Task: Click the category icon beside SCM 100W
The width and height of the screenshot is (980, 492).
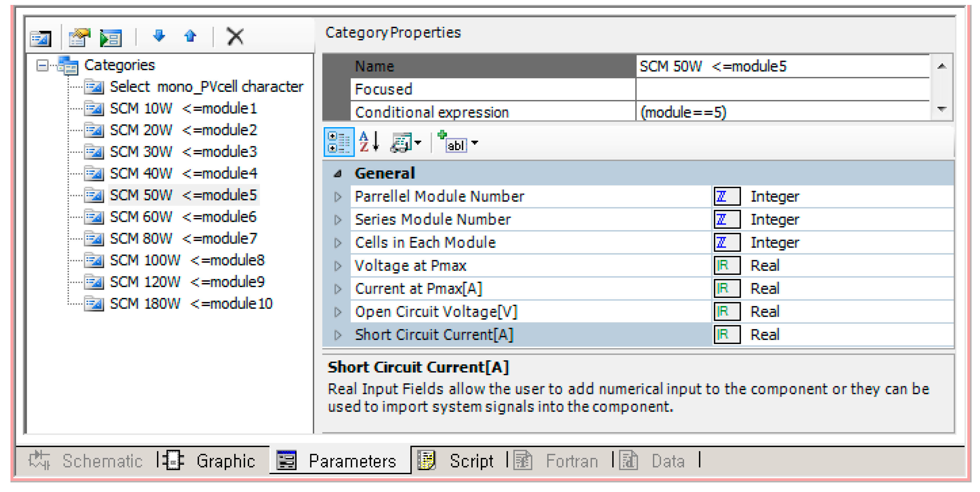Action: coord(94,260)
